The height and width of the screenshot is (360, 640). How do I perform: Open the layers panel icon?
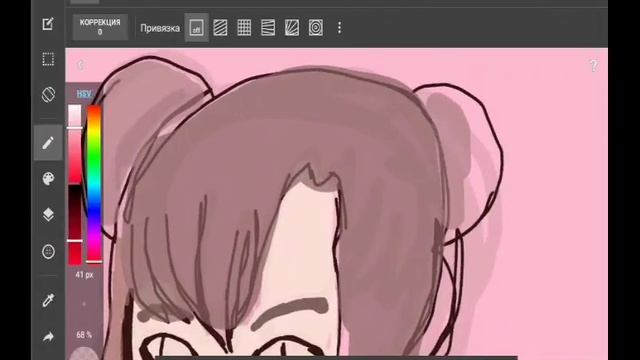[x=48, y=215]
